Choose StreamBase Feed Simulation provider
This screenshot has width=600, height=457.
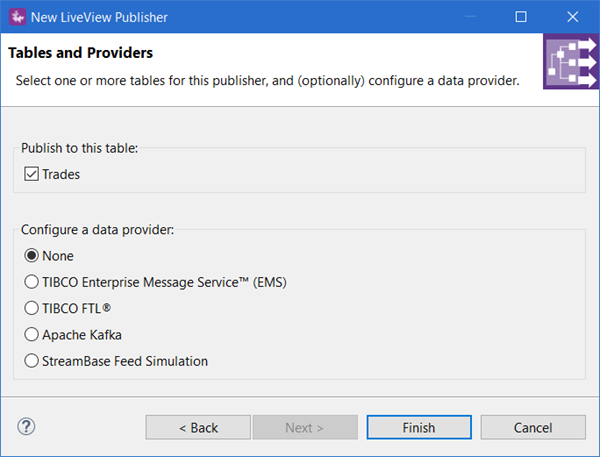click(x=31, y=361)
